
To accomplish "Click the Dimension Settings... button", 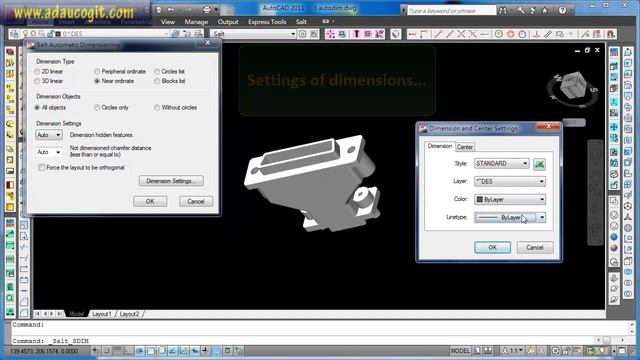I will click(x=171, y=181).
